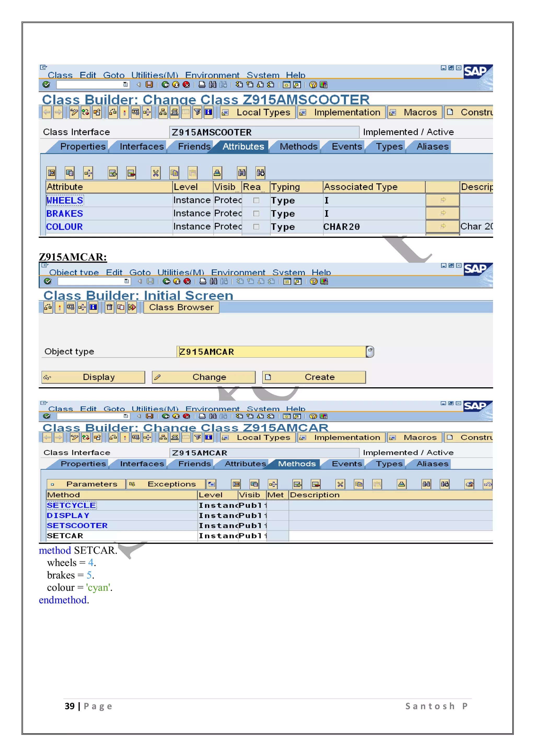Click the SETSCOOTER method name link
Screen dimensions: 535x756
pos(77,525)
